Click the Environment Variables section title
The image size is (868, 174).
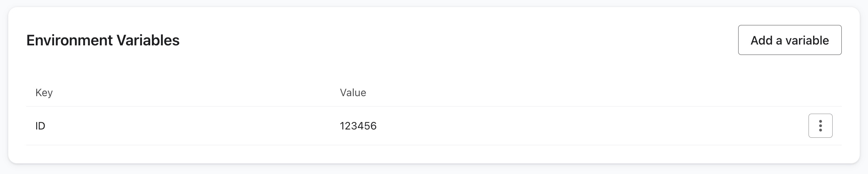pos(103,40)
